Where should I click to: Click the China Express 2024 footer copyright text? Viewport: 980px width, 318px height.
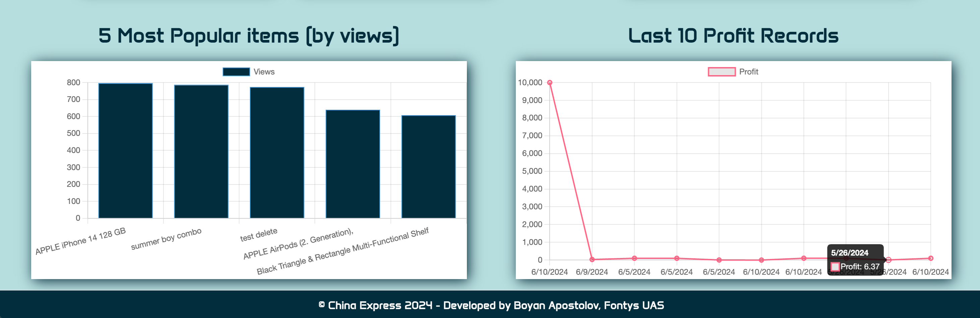(491, 305)
